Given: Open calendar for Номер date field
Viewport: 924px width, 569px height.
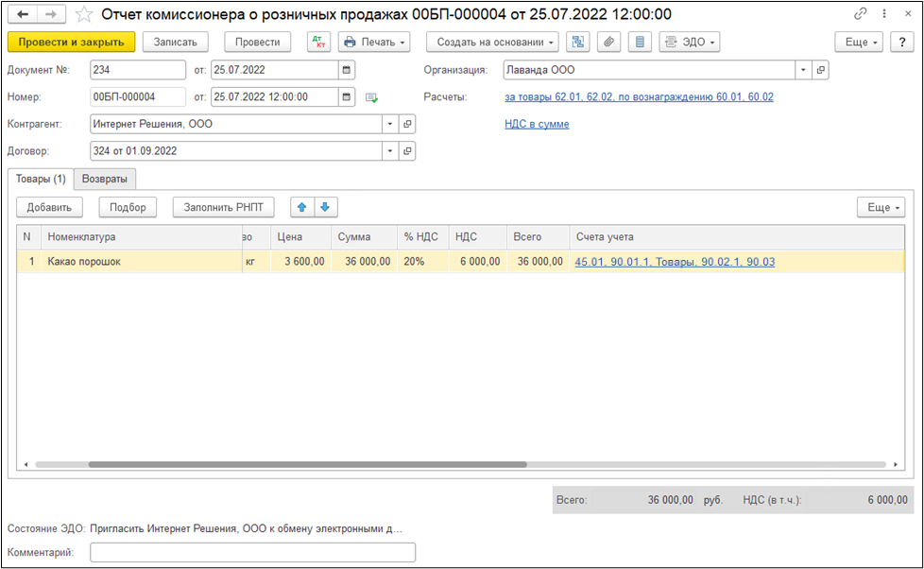Looking at the screenshot, I should (x=347, y=96).
